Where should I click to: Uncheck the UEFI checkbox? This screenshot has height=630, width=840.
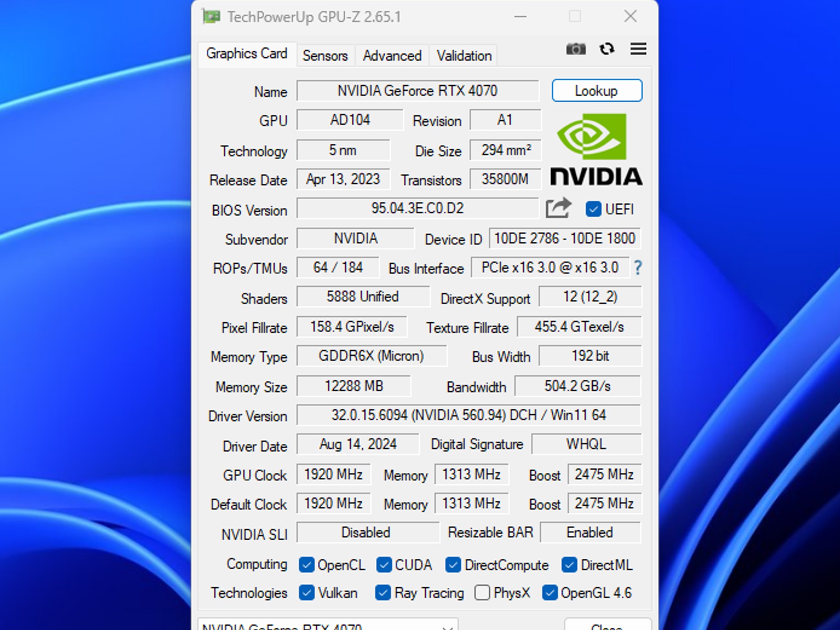click(x=593, y=209)
